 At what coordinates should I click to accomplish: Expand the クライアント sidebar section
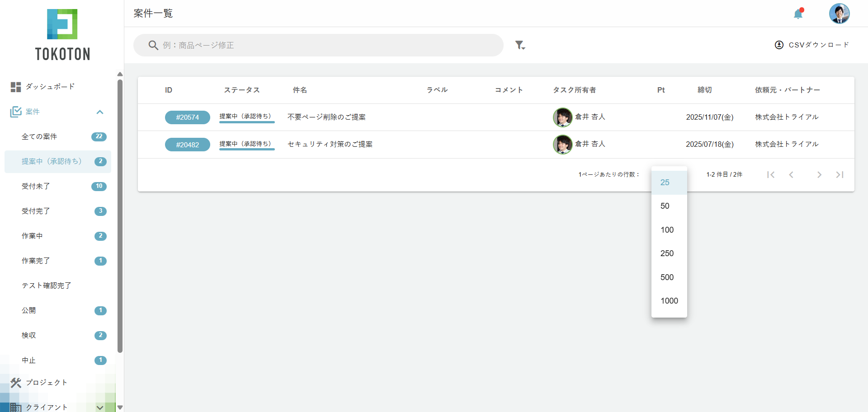[100, 407]
